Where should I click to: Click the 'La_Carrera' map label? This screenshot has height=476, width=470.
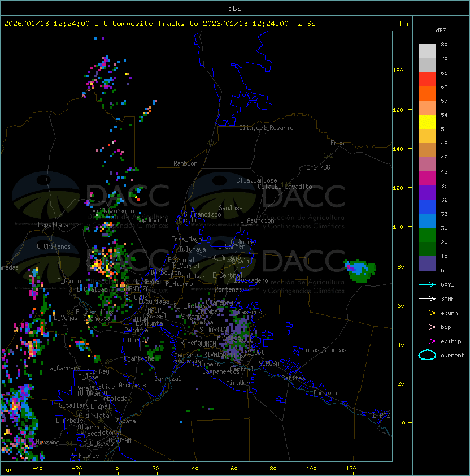coord(63,368)
